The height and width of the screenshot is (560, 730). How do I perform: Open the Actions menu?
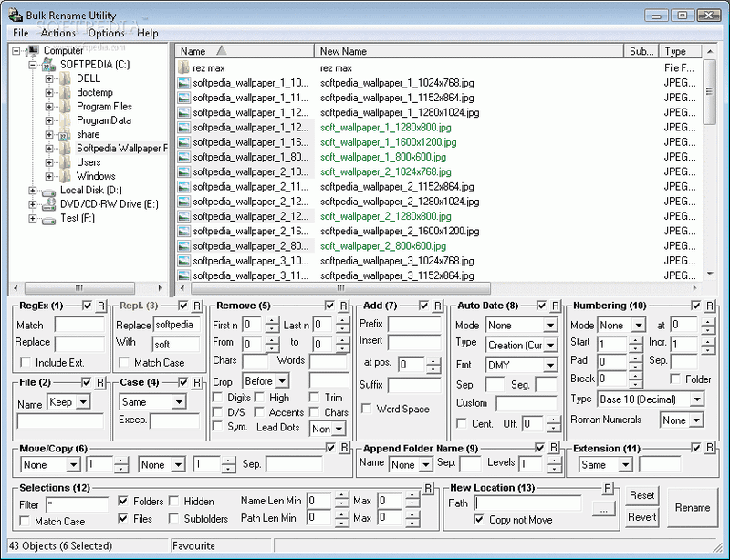(x=58, y=33)
